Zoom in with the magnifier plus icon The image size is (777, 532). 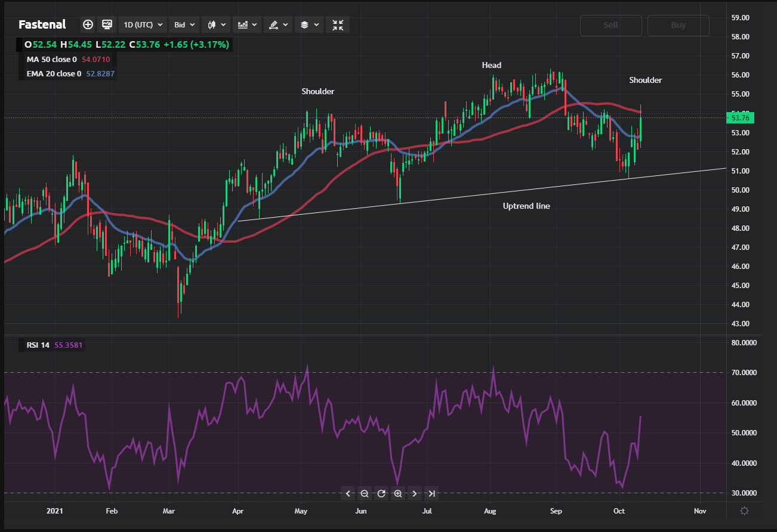[x=398, y=493]
